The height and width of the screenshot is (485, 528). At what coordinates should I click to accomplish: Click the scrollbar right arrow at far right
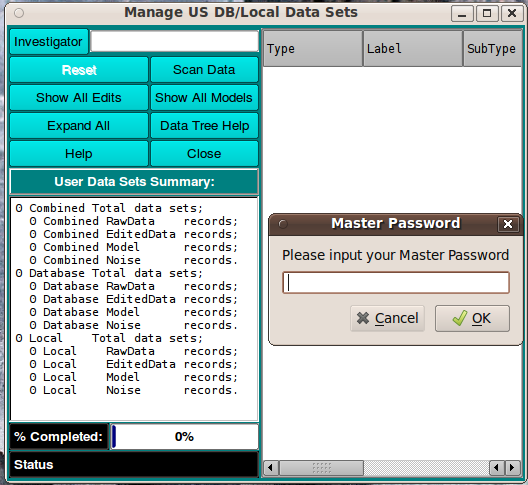pos(513,468)
